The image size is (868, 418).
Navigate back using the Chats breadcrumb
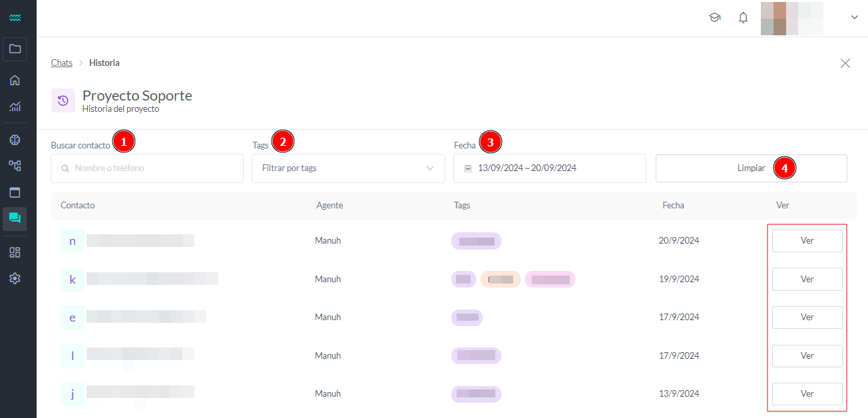point(61,62)
